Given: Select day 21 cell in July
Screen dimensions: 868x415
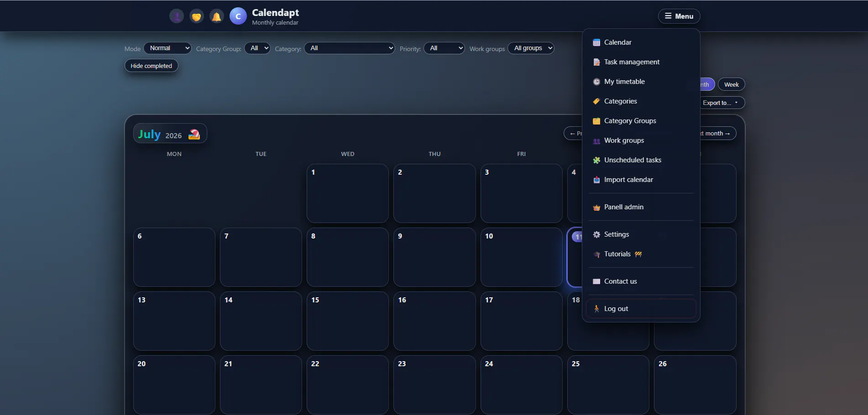Looking at the screenshot, I should (x=261, y=385).
